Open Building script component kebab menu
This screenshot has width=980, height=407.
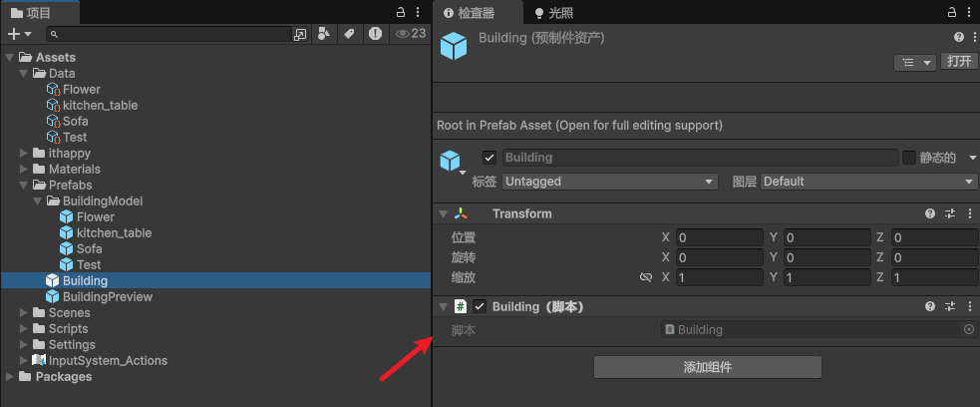click(x=970, y=306)
